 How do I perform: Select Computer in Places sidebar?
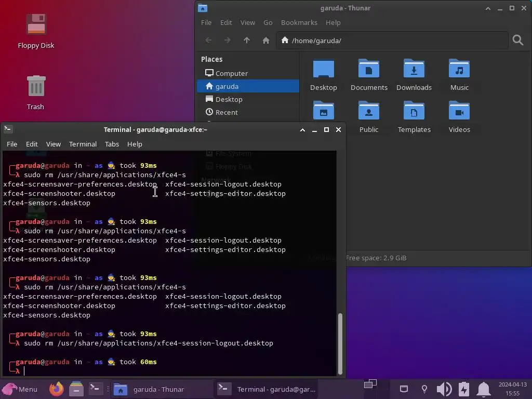[248, 73]
